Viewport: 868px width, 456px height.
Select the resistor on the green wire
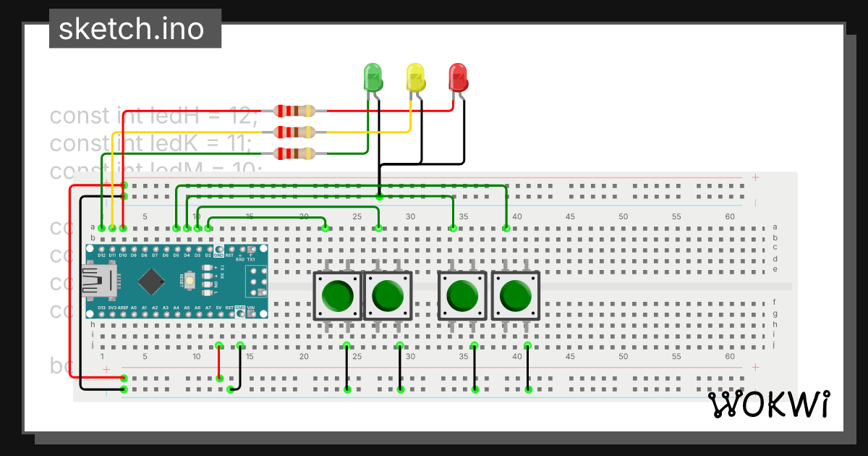[294, 153]
